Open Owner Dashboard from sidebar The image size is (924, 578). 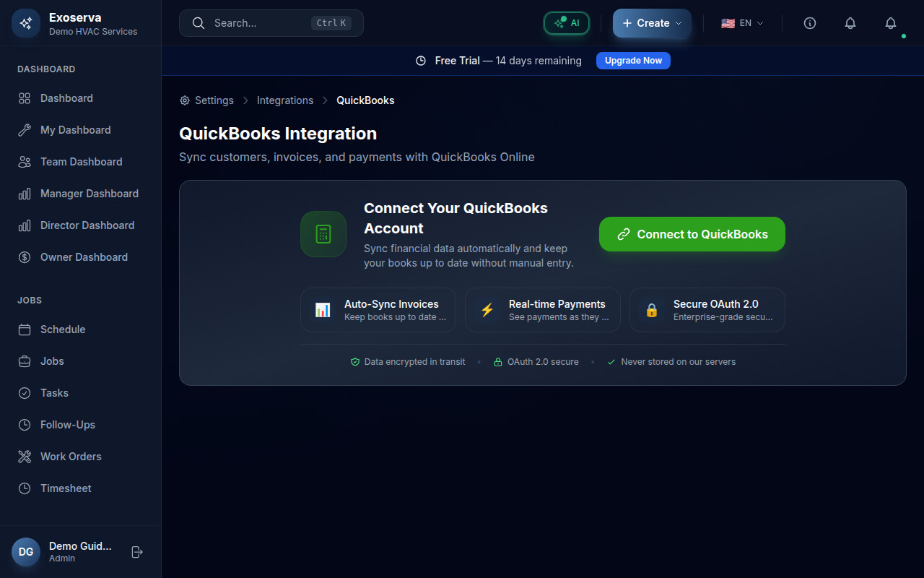point(84,257)
